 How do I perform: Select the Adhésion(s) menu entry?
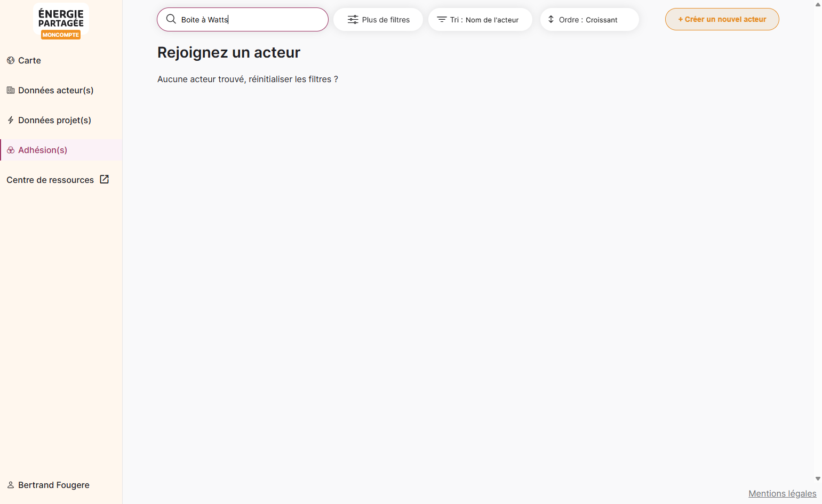coord(61,150)
